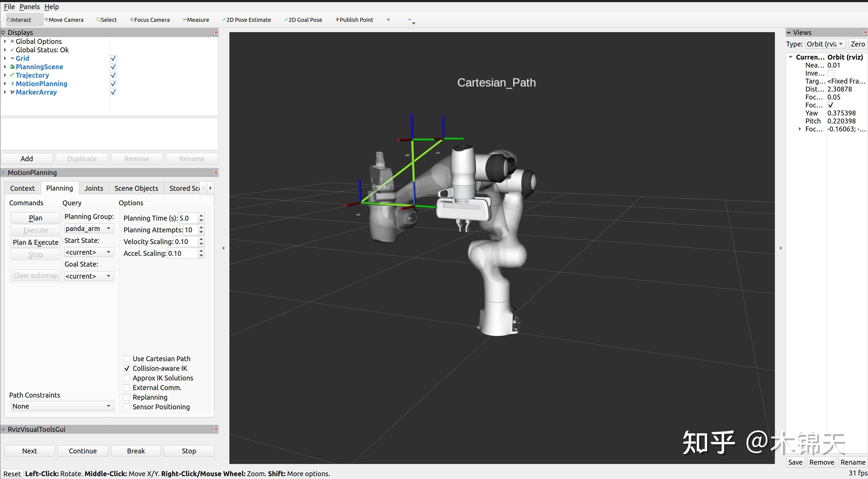Close the MotionPlanning panel

coord(216,172)
